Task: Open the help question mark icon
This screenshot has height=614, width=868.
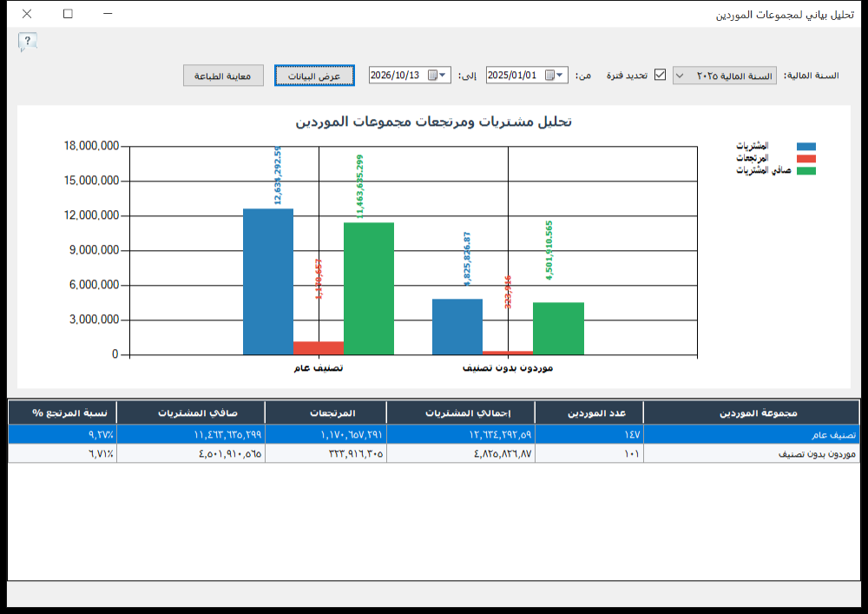Action: 27,41
